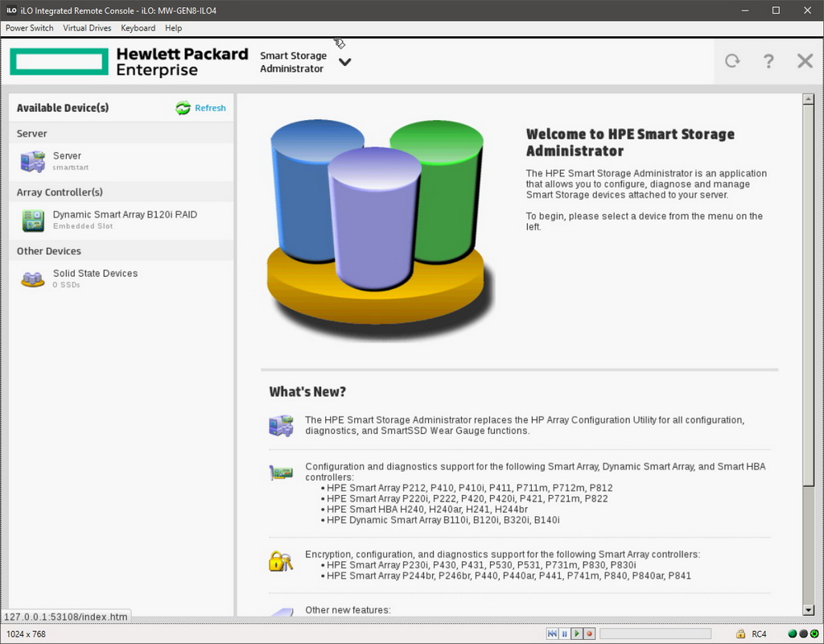Click the padlock encryption icon in status bar
Image resolution: width=824 pixels, height=644 pixels.
click(x=740, y=634)
